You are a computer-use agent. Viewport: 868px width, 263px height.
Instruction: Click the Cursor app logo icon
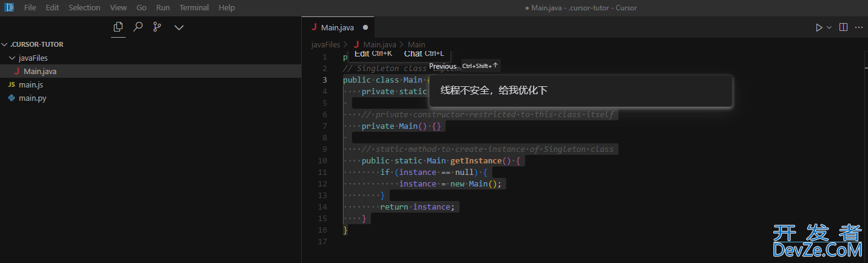coord(10,7)
